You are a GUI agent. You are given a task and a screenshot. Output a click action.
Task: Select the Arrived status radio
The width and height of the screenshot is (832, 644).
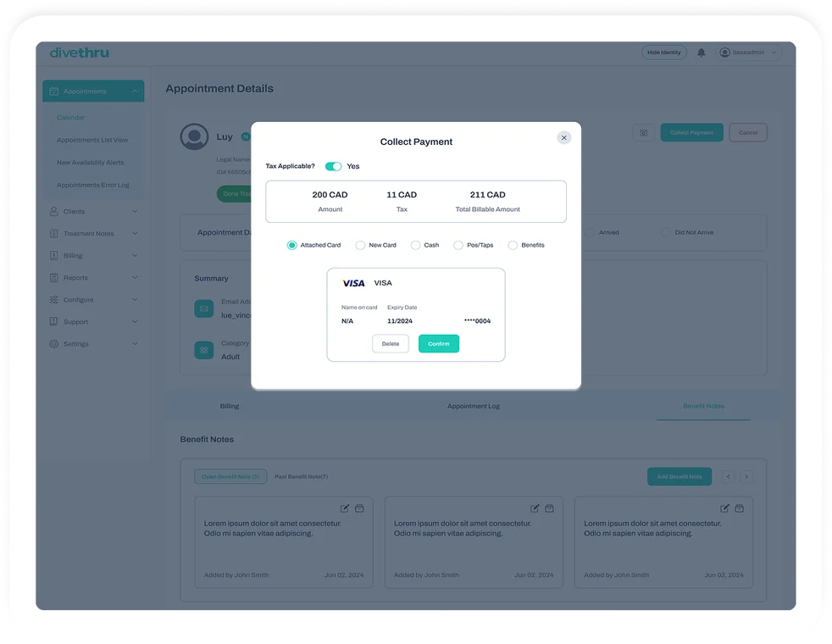(590, 232)
